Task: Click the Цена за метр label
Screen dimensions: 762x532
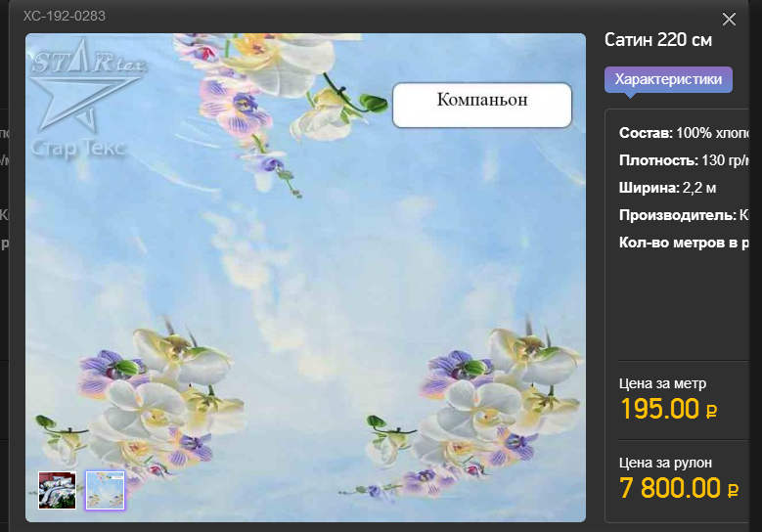Action: pos(662,383)
